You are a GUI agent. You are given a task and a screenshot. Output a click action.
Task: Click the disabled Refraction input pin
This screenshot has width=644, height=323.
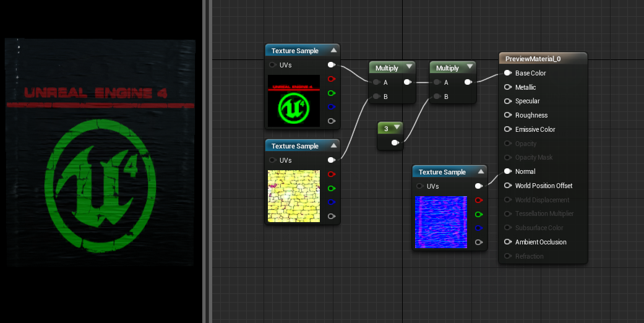coord(508,256)
